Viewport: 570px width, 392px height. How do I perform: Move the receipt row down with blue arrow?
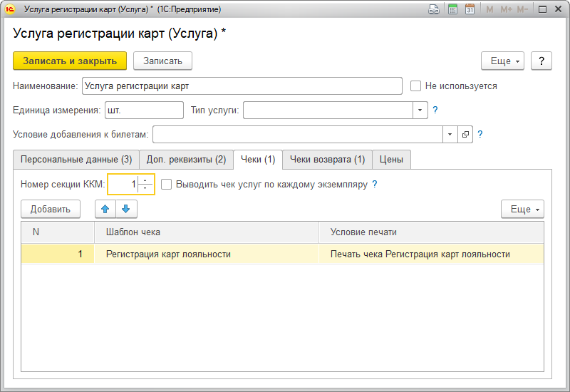coord(125,209)
